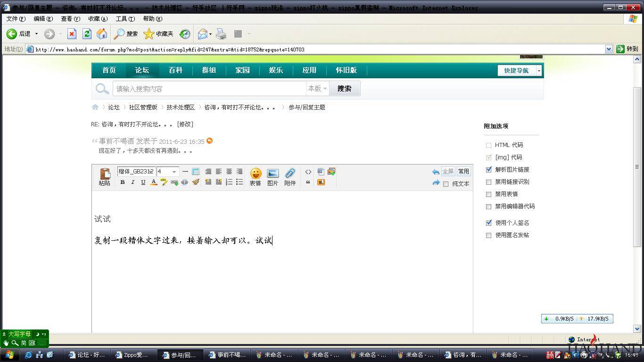Click the redo arrow in editor
The height and width of the screenshot is (362, 644).
(436, 183)
